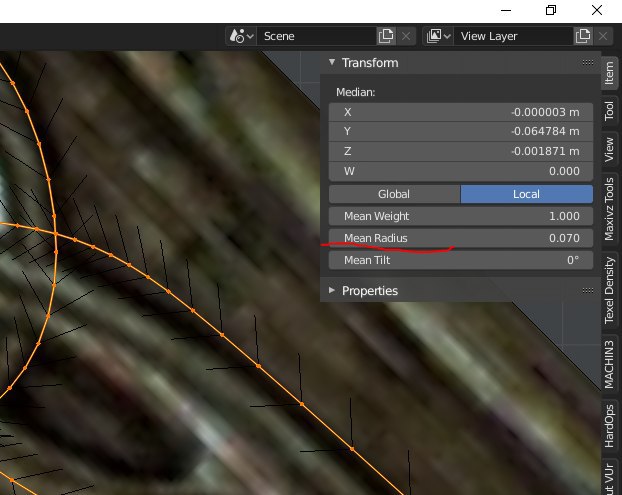Click the Mean Radius field
622x495 pixels.
461,238
